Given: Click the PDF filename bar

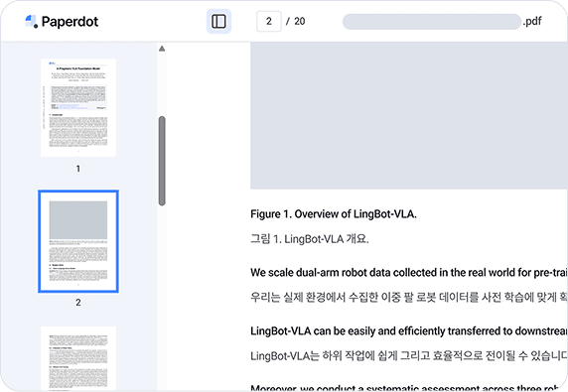Looking at the screenshot, I should click(x=431, y=22).
